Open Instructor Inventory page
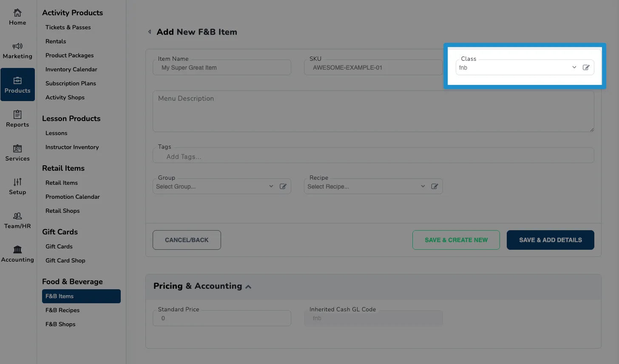The width and height of the screenshot is (619, 364). [x=72, y=147]
